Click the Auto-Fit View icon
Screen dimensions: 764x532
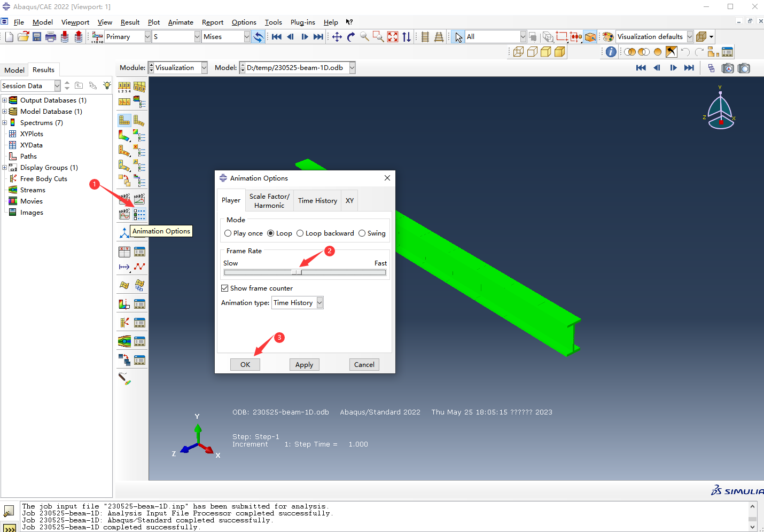click(x=393, y=37)
